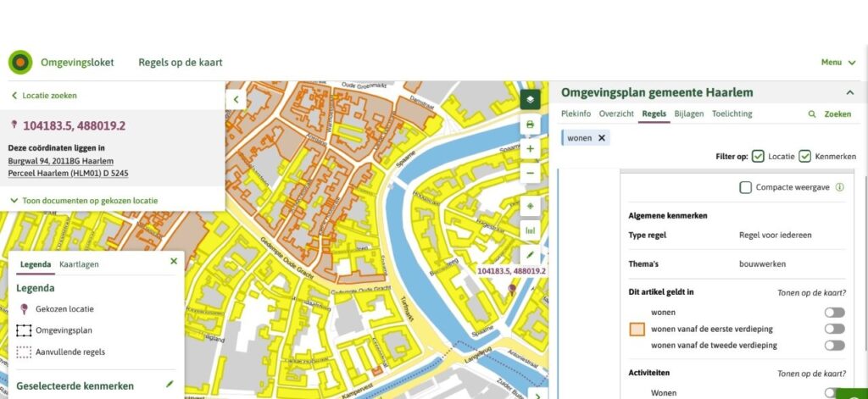This screenshot has height=399, width=868.
Task: Remove the 'wonen' filter chip
Action: [x=602, y=138]
